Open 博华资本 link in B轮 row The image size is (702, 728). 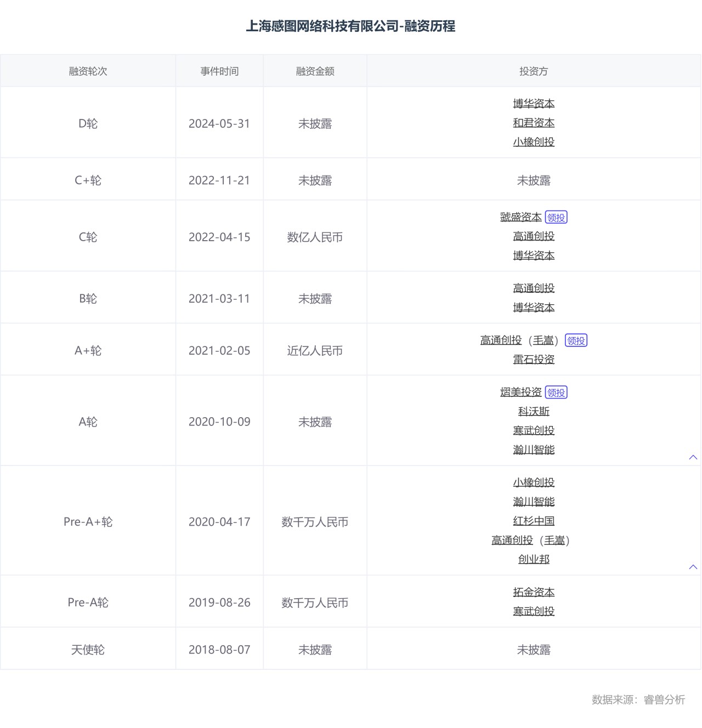pyautogui.click(x=534, y=308)
